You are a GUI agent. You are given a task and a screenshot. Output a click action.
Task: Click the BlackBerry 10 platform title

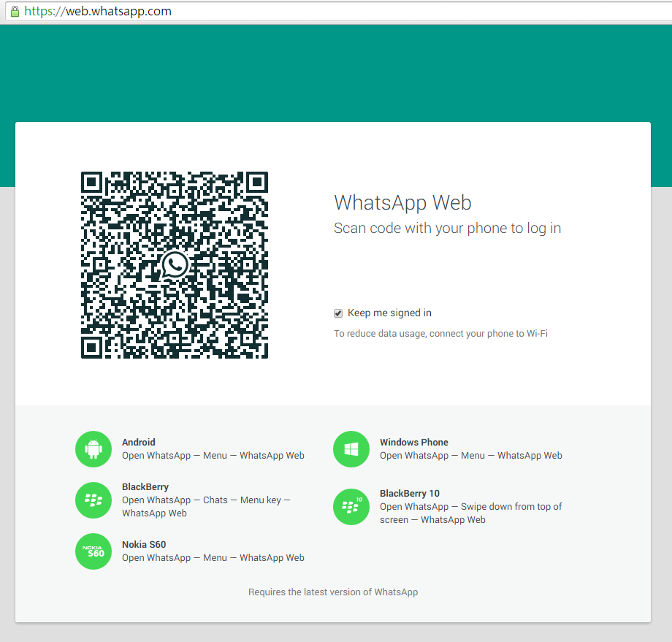click(x=409, y=494)
